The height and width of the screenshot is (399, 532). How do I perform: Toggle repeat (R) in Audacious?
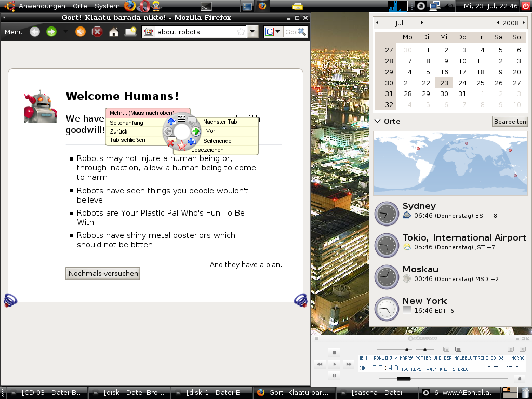point(523,349)
